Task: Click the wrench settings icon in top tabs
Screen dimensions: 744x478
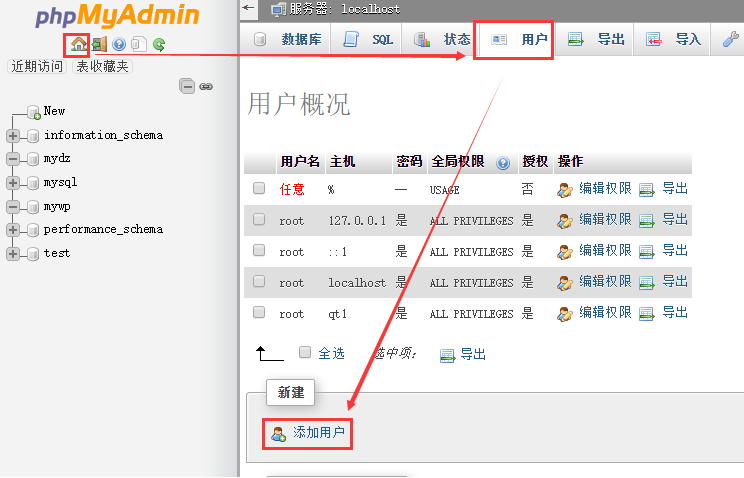Action: [x=732, y=40]
